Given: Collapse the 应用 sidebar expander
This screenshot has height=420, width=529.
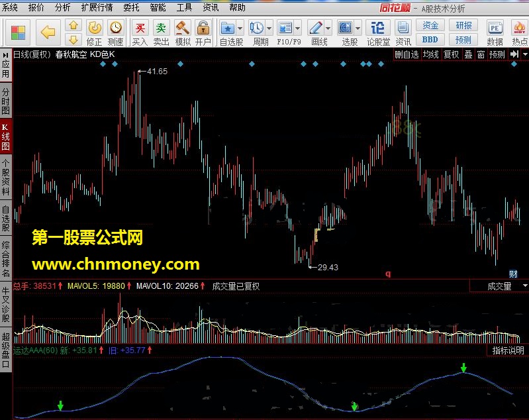Looking at the screenshot, I should point(6,55).
